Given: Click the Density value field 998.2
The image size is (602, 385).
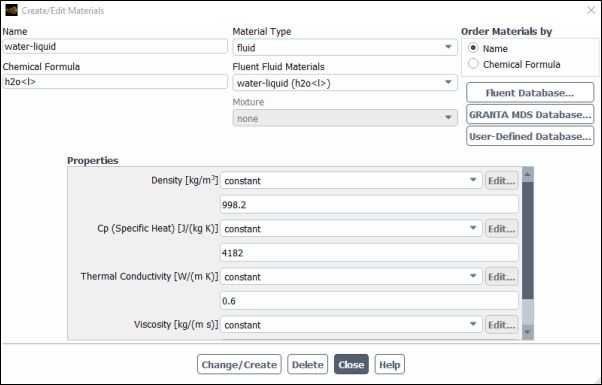Looking at the screenshot, I should click(x=369, y=205).
